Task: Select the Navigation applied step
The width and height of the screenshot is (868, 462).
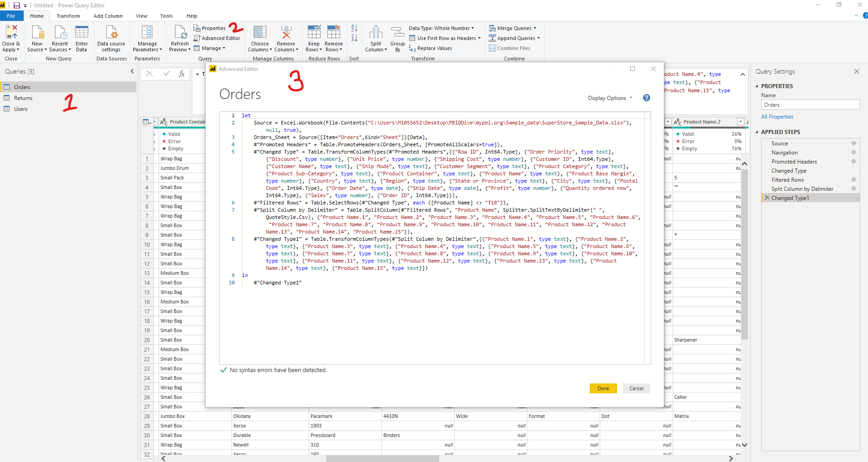Action: point(784,153)
